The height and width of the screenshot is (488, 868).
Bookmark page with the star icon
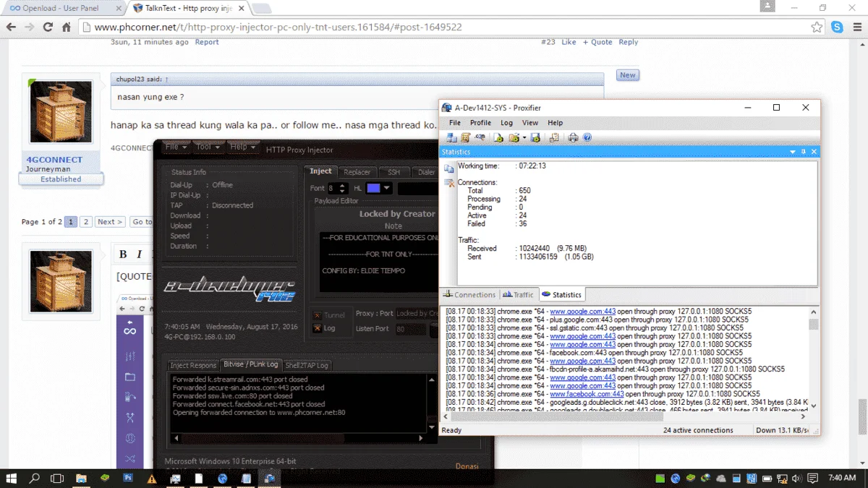[x=817, y=27]
